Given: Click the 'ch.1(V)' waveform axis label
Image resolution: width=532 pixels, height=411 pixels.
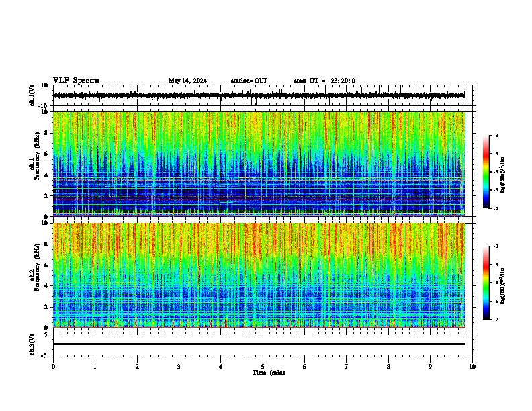Looking at the screenshot, I should coord(32,95).
